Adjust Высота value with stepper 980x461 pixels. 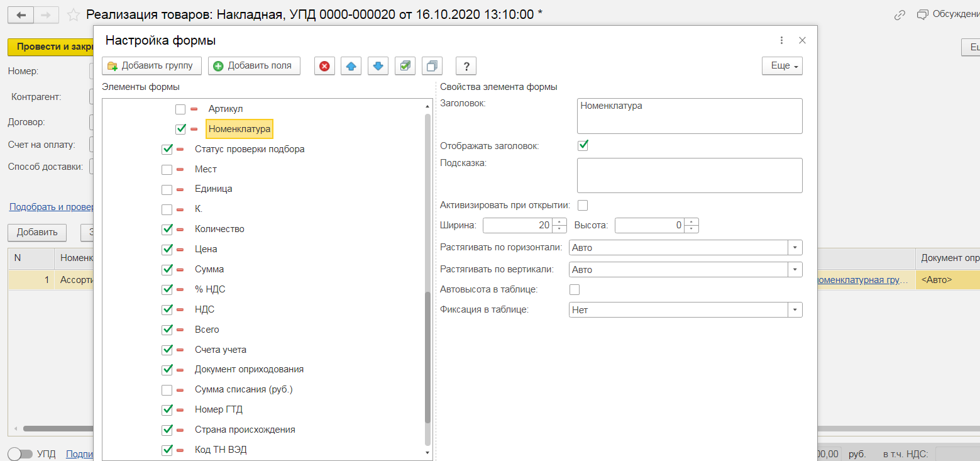click(691, 225)
